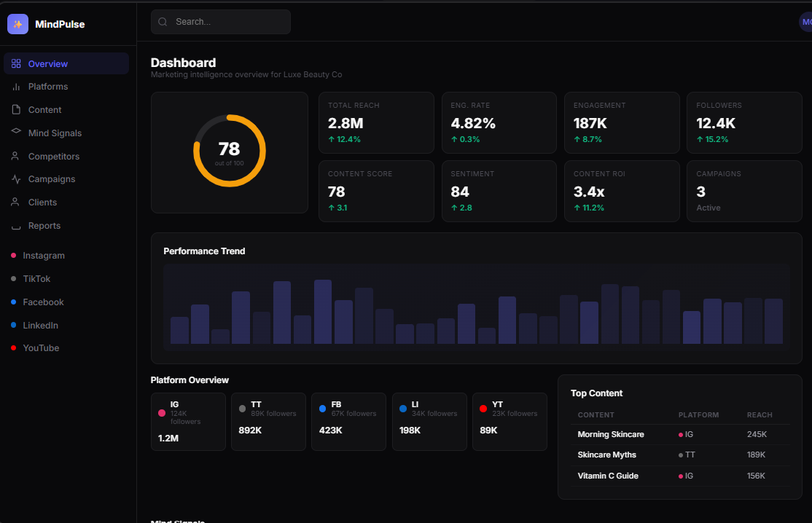Click the Dashboard page heading
The height and width of the screenshot is (523, 812).
point(184,63)
